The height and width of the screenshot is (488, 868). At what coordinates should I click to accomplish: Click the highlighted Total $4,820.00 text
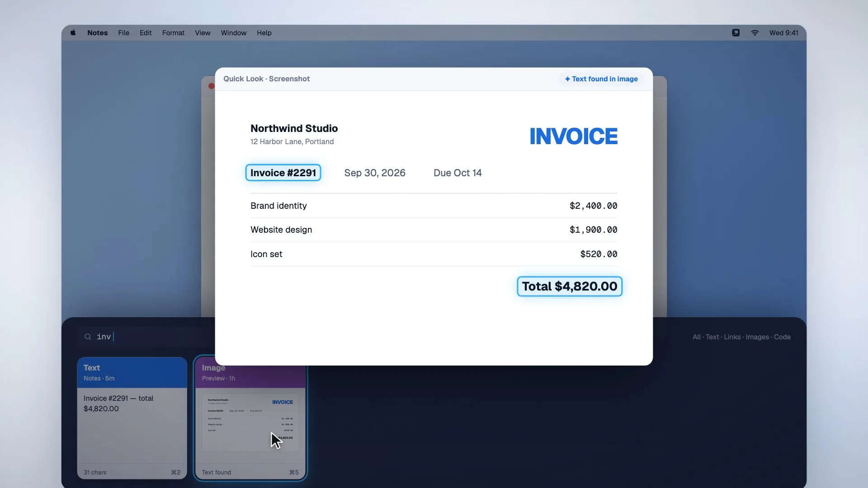tap(569, 286)
